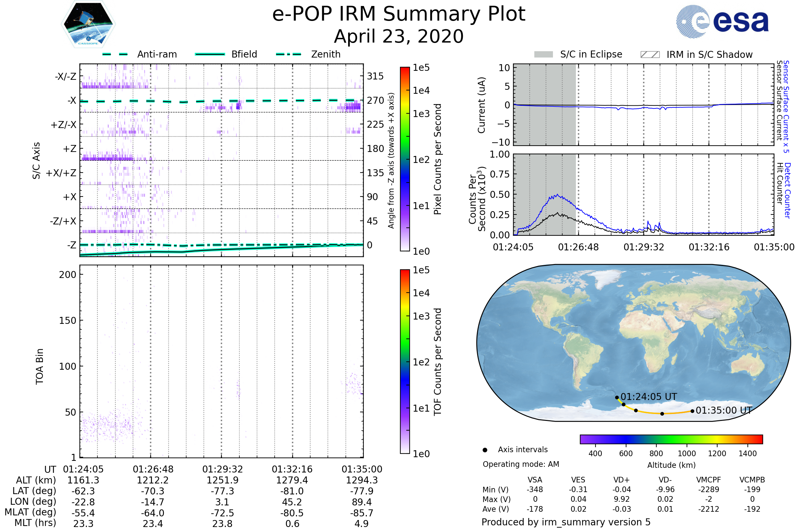Click the Anti-ram dashed legend line
The width and height of the screenshot is (798, 532).
[x=115, y=54]
